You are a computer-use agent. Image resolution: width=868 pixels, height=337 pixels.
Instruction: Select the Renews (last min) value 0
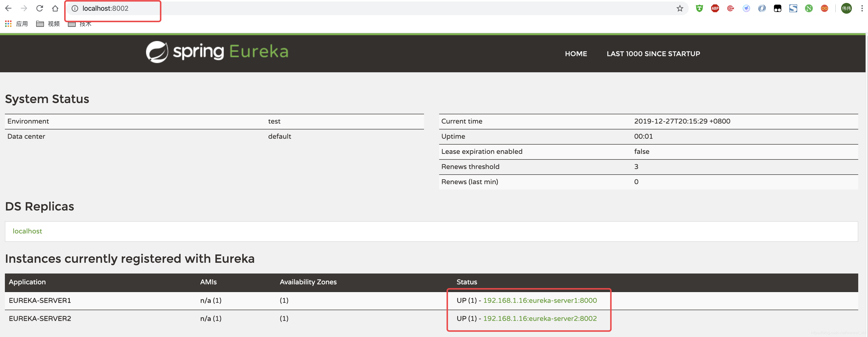tap(636, 182)
